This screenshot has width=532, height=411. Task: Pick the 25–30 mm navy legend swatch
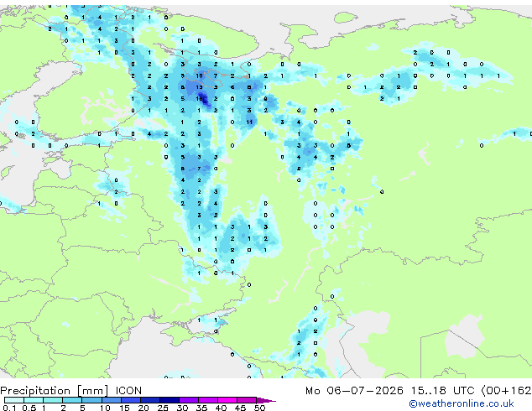tap(170, 400)
